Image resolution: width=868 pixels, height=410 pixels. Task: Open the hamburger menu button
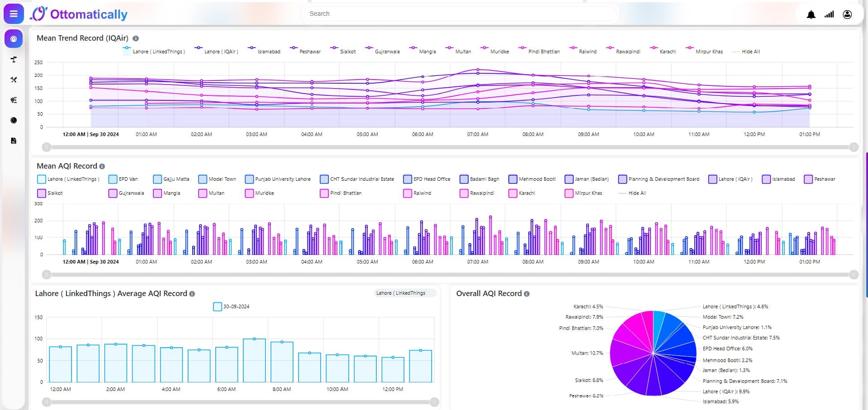(14, 14)
